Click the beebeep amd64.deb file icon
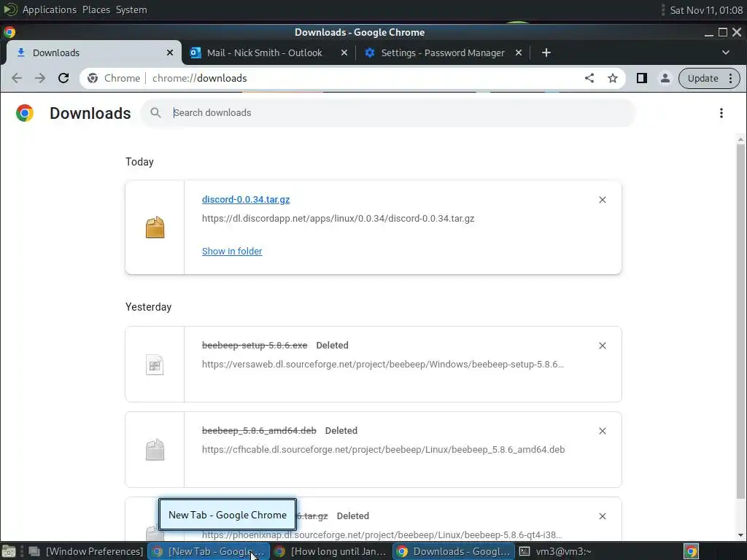747x560 pixels. [x=155, y=450]
